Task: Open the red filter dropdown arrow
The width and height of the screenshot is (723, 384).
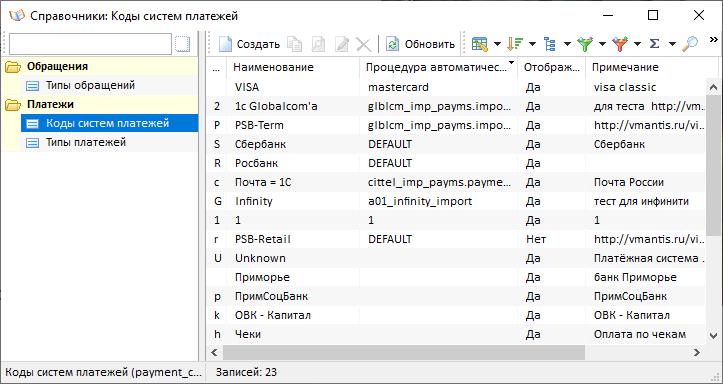Action: [x=637, y=44]
